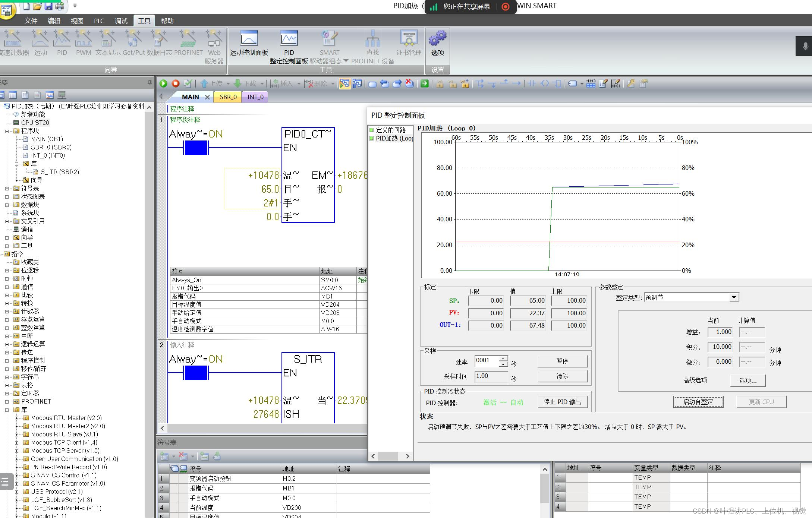Image resolution: width=812 pixels, height=518 pixels.
Task: Click the red STOP button in toolbar
Action: pos(176,83)
